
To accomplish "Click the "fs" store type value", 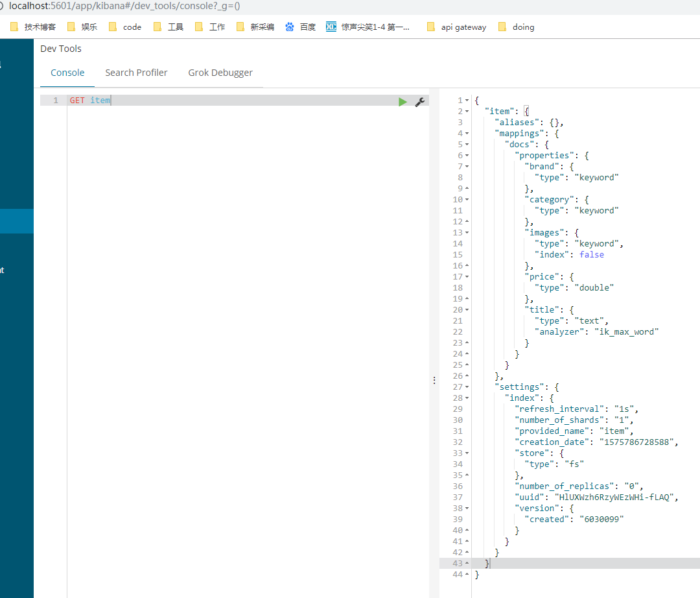I will [574, 464].
